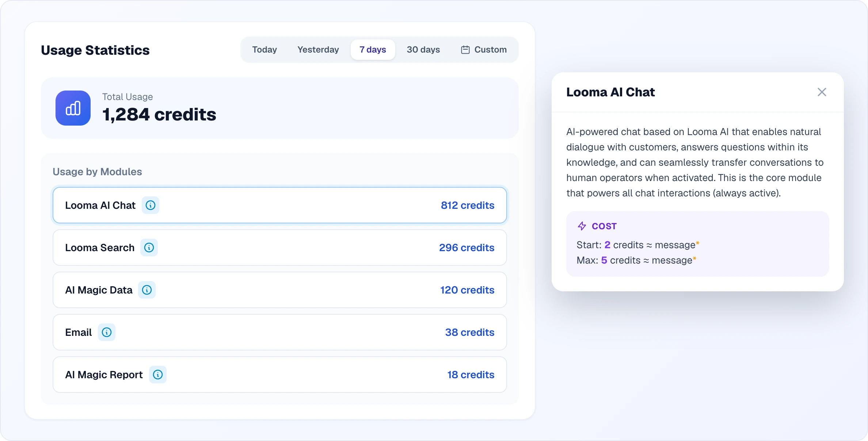This screenshot has height=441, width=868.
Task: Select the AI Magic Data row
Action: 280,290
